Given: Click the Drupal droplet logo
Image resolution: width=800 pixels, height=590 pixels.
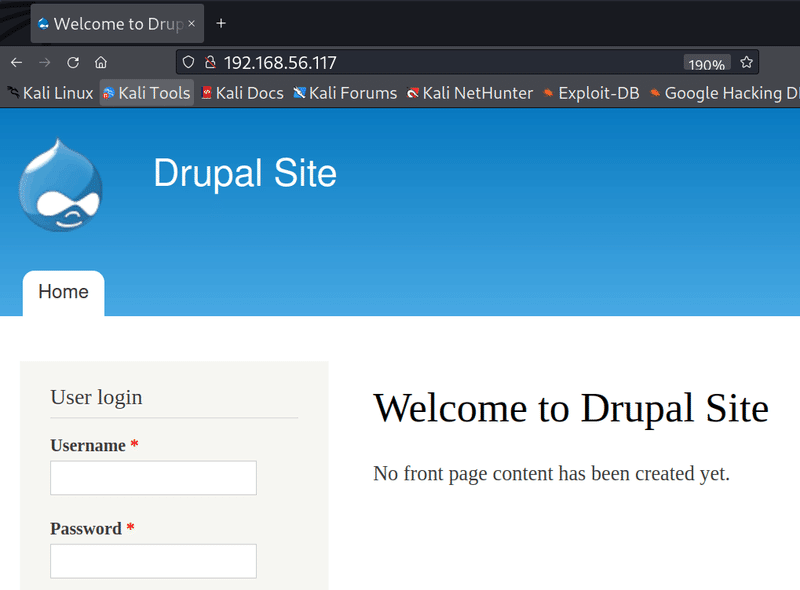Looking at the screenshot, I should [x=61, y=185].
